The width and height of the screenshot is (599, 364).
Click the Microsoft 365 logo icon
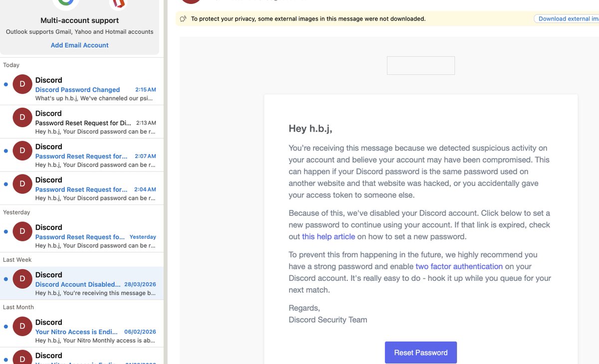pos(118,3)
